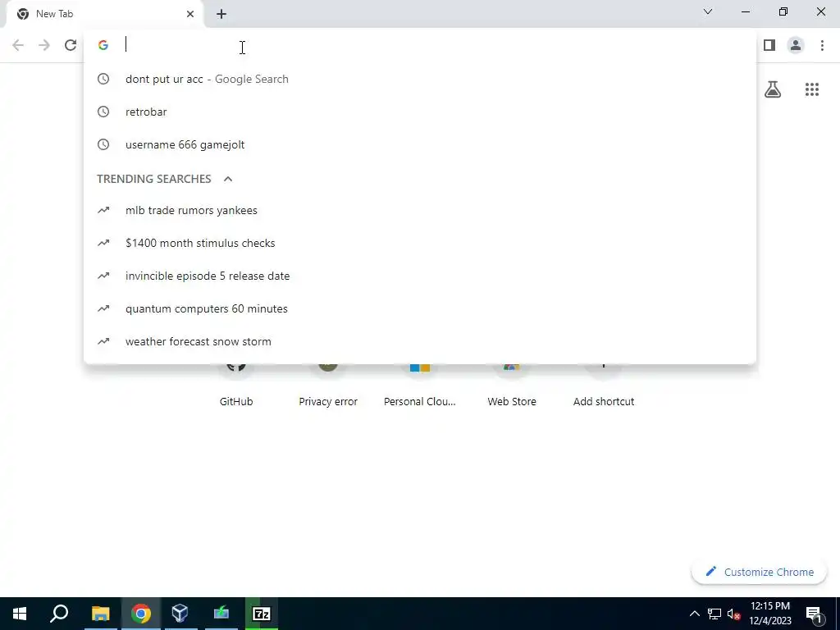Screen dimensions: 840x630
Task: Click the trending arrow beside 'mlb trade rumors yankees'
Action: point(103,210)
